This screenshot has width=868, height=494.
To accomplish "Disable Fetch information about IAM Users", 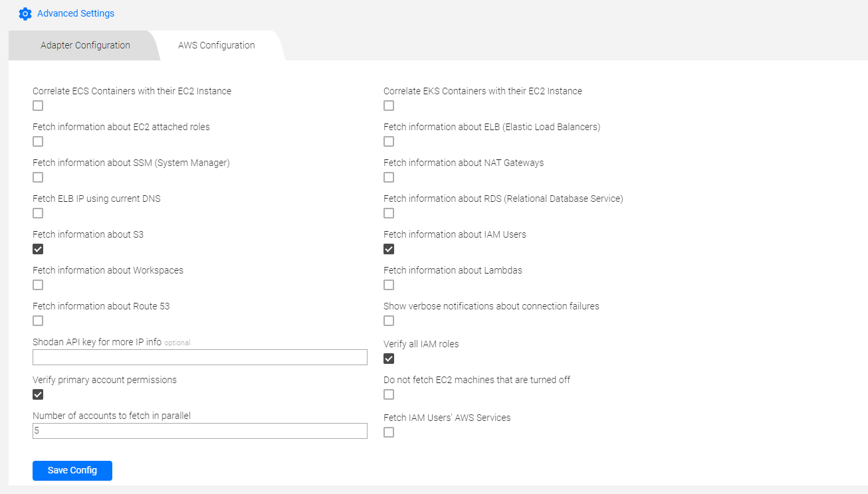I will [x=389, y=249].
